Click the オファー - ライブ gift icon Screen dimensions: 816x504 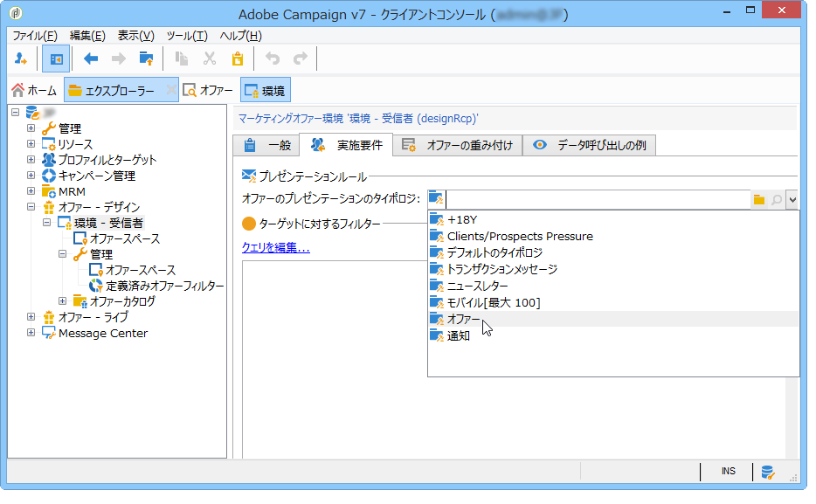[x=49, y=317]
